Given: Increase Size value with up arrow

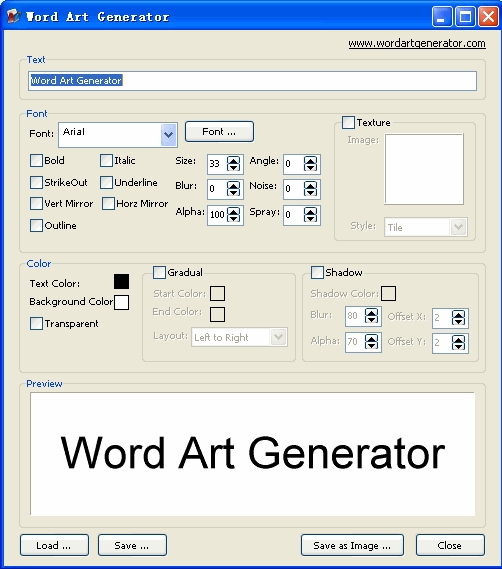Looking at the screenshot, I should coord(233,160).
